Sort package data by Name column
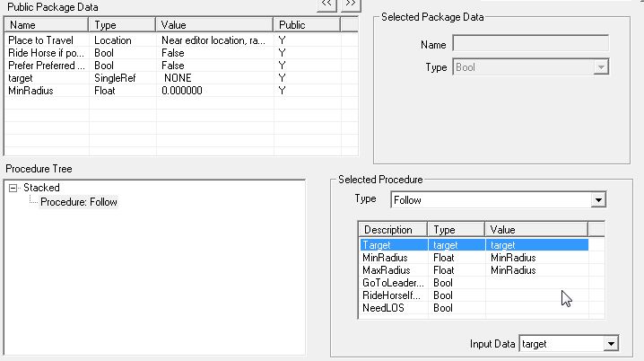 [x=47, y=25]
